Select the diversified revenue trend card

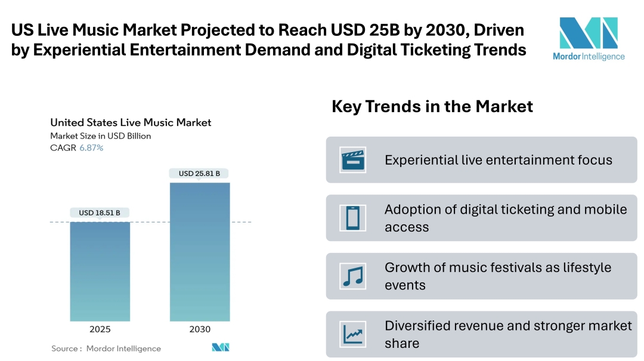pyautogui.click(x=481, y=334)
